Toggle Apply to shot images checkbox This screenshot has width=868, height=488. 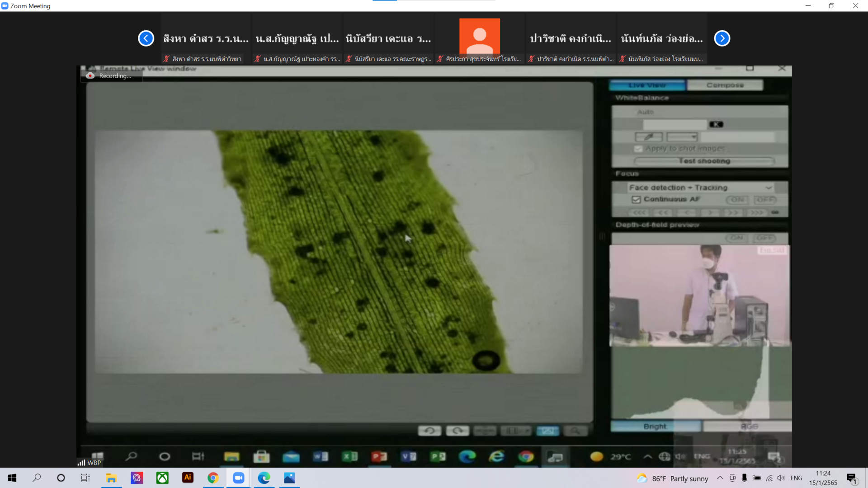pos(638,149)
